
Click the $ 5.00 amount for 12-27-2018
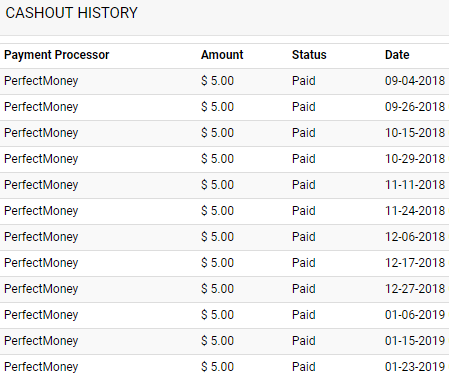tap(217, 289)
